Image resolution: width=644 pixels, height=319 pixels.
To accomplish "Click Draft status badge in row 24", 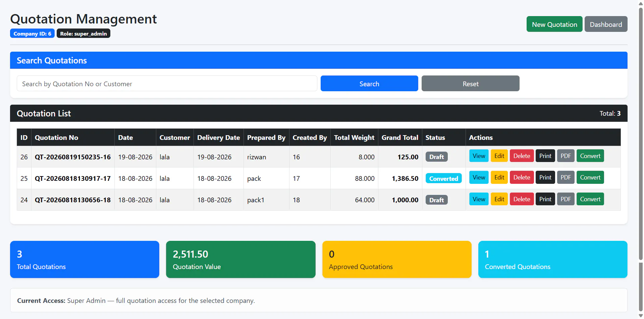I will coord(436,200).
